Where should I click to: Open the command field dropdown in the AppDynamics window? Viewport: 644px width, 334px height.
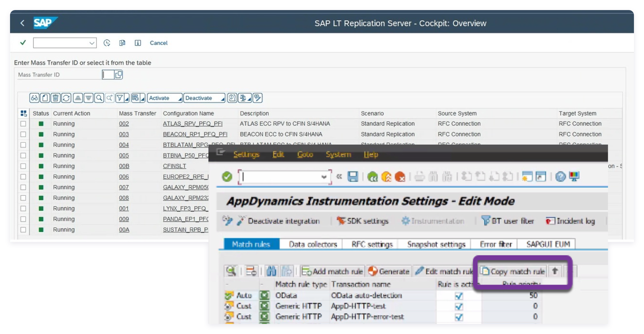[x=324, y=177]
